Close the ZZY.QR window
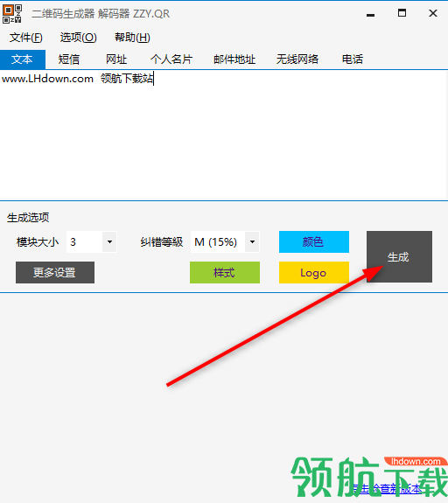The height and width of the screenshot is (503, 448). click(433, 13)
